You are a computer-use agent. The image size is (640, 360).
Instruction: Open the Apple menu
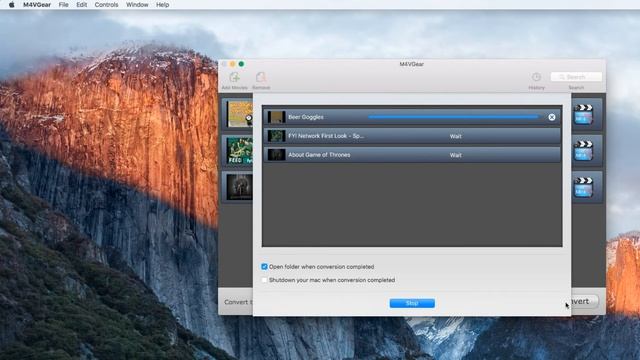click(11, 4)
